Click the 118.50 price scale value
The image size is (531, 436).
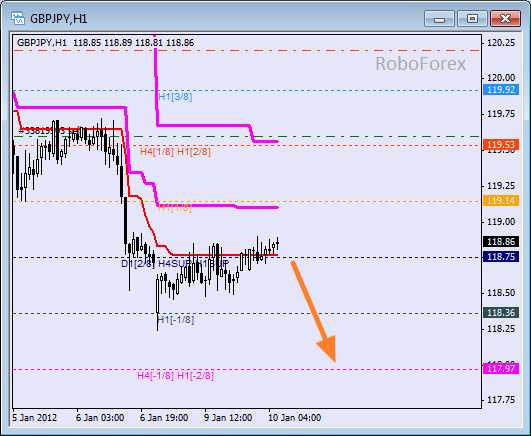[501, 293]
